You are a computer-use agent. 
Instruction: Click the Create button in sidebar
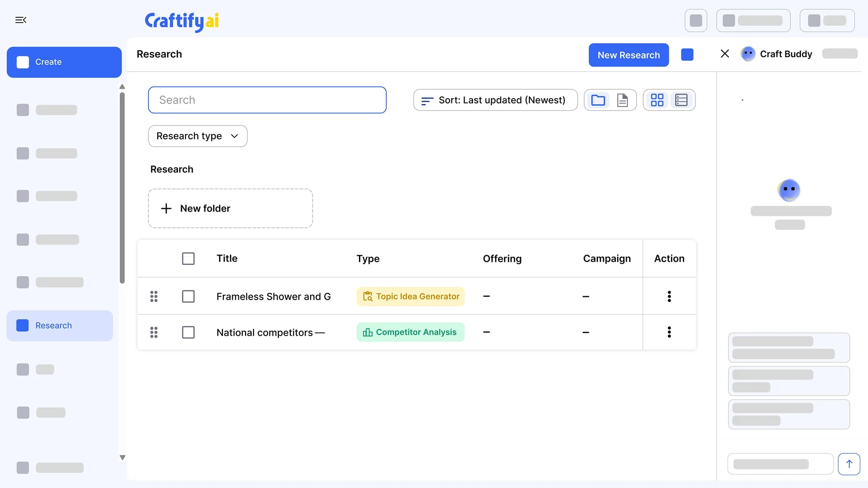(x=64, y=62)
